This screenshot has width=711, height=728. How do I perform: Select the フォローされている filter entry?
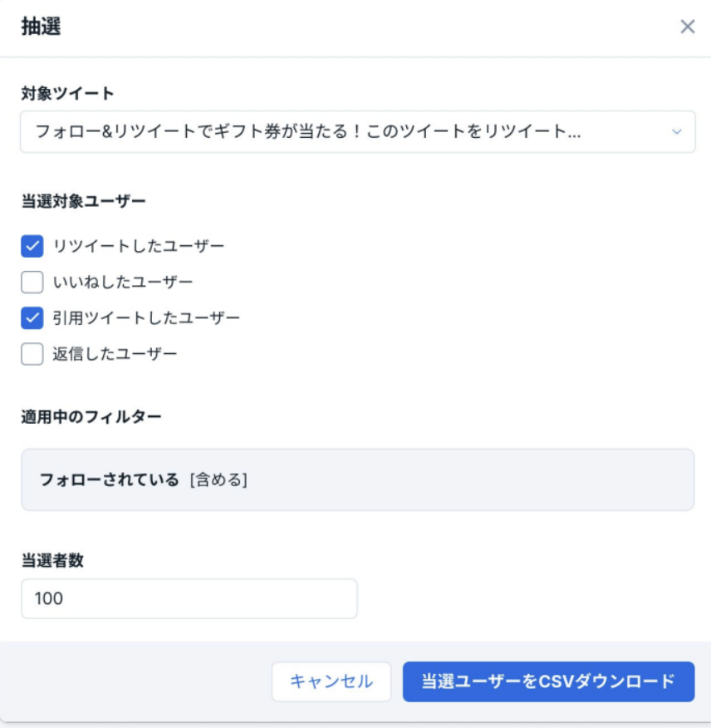[109, 480]
